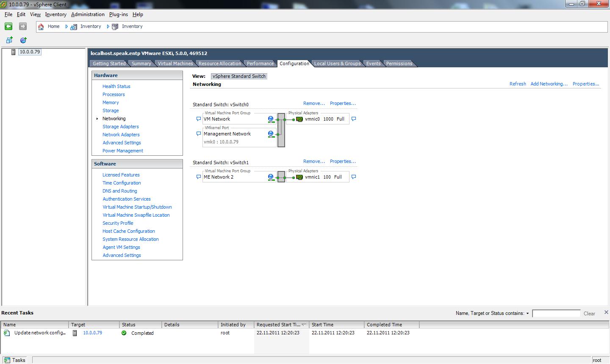610x364 pixels.
Task: Click the Update network config task icon
Action: (7, 333)
